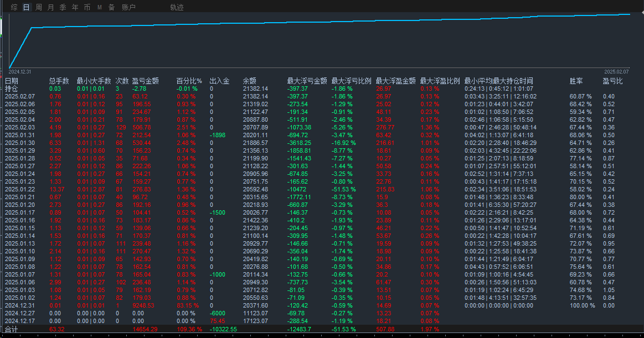Viewport: 644px width, 338px height.
Task: Sort by the 总手数 column header
Action: [x=59, y=81]
